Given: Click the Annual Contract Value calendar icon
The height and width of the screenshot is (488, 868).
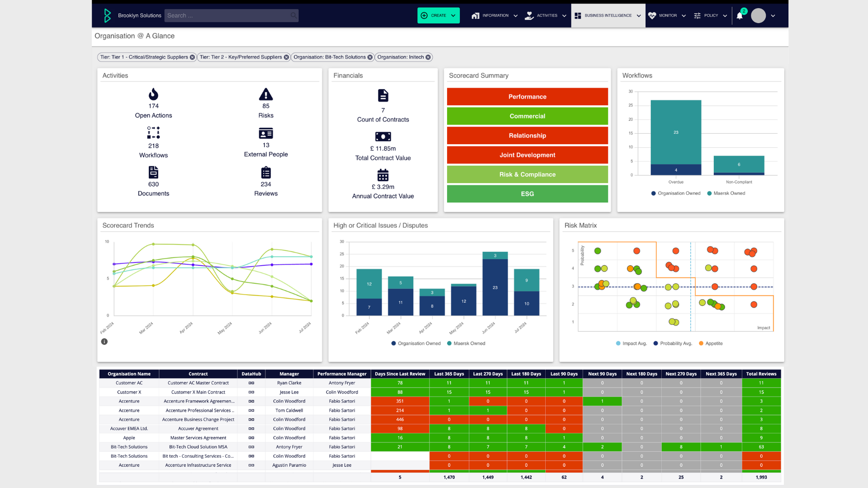Looking at the screenshot, I should click(383, 175).
